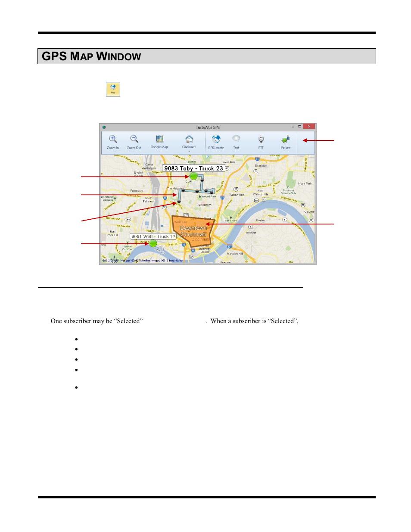Click the GPS Locate globe icon
Image resolution: width=411 pixels, height=532 pixels.
coord(216,139)
